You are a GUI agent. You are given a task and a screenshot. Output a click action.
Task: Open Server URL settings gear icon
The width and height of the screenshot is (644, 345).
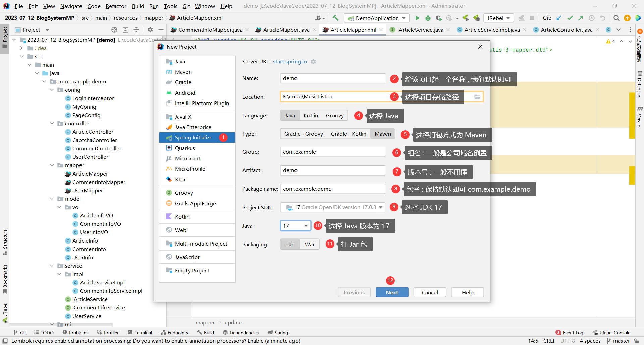(x=313, y=62)
